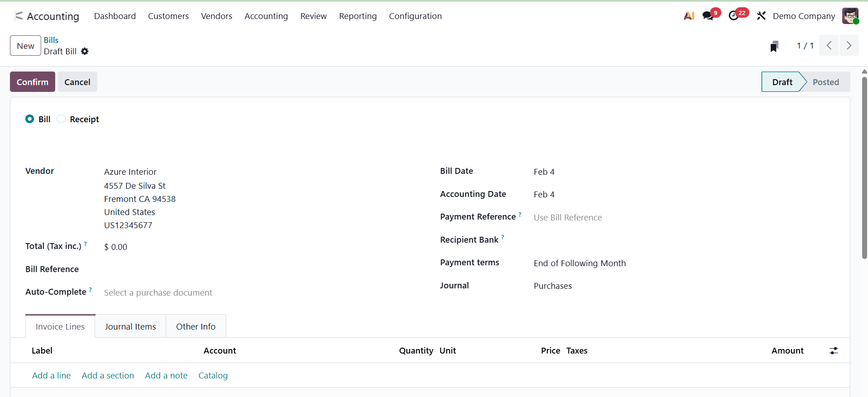Click the New button

pos(25,46)
